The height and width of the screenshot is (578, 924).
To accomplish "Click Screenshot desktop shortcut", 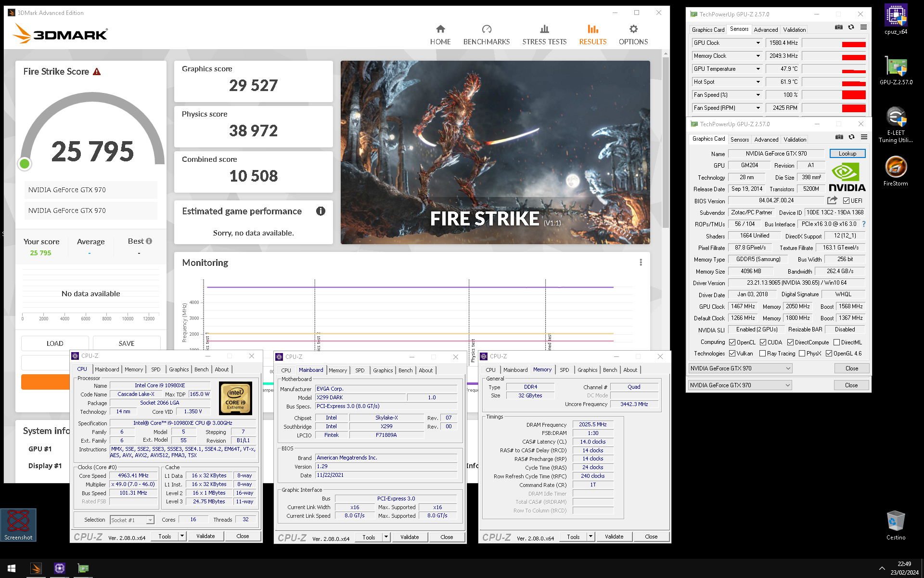I will click(18, 525).
